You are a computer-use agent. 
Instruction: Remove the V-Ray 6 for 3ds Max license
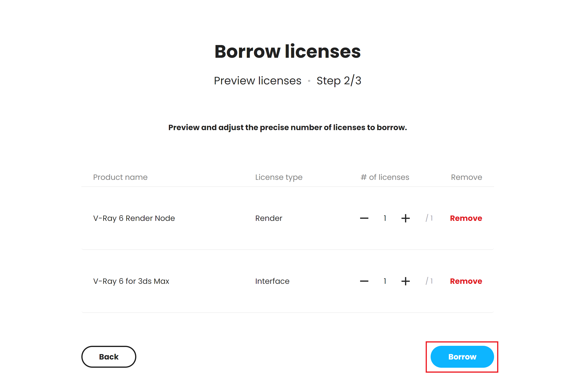466,281
